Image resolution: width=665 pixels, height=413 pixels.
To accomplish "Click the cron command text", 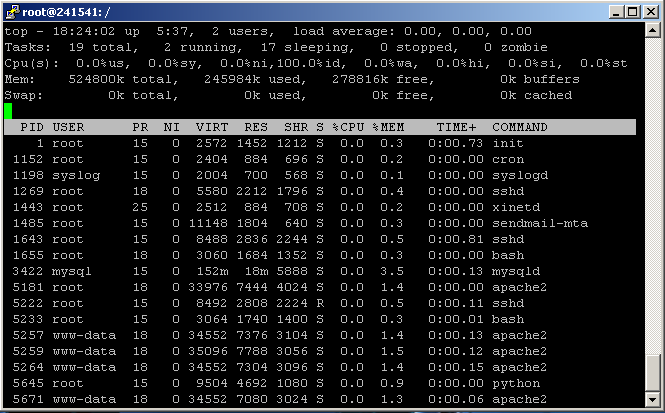I will [508, 159].
